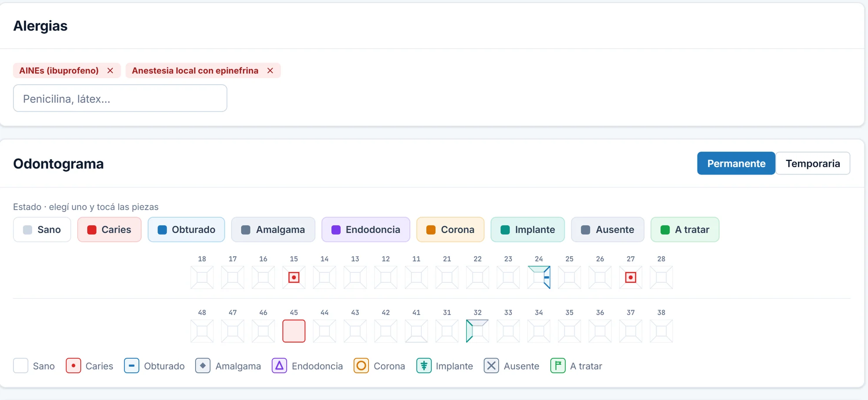Focus the allergy input field

[x=120, y=98]
